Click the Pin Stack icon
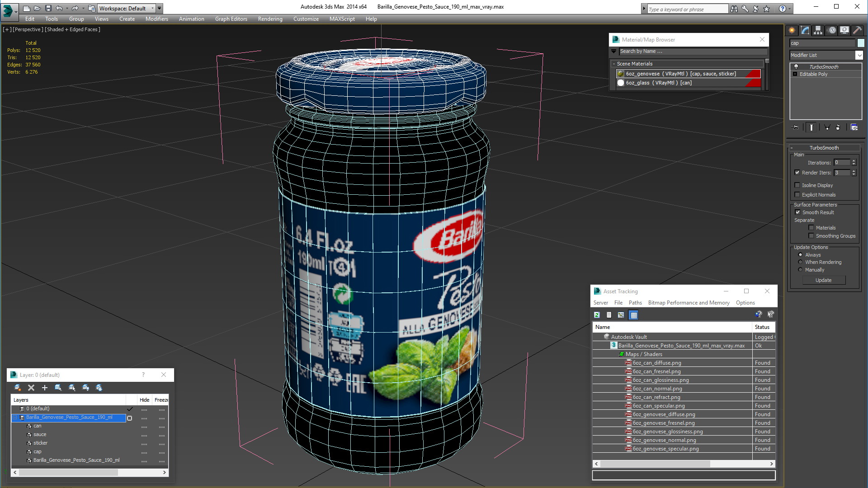This screenshot has width=868, height=488. click(796, 127)
